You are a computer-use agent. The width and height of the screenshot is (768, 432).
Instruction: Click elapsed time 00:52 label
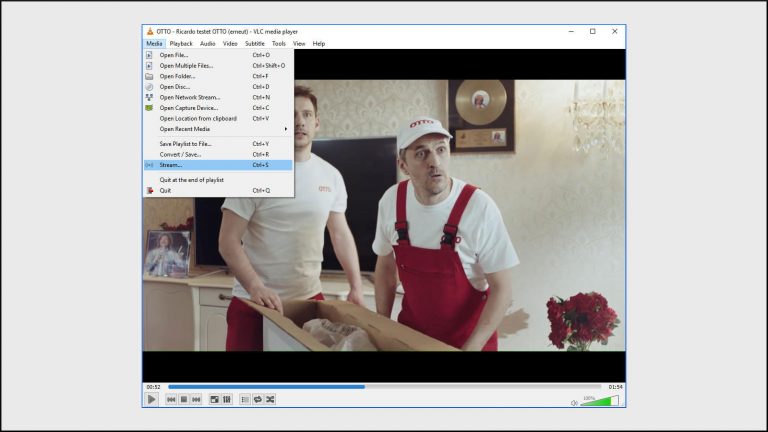click(x=153, y=387)
